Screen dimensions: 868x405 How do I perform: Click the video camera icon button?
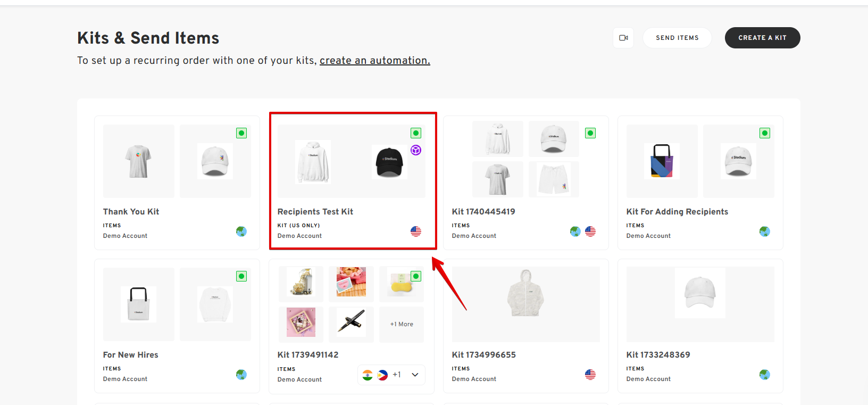(623, 38)
